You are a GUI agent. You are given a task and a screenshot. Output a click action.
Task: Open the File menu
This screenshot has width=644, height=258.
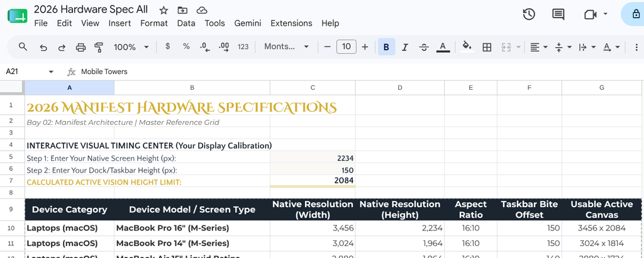tap(41, 23)
